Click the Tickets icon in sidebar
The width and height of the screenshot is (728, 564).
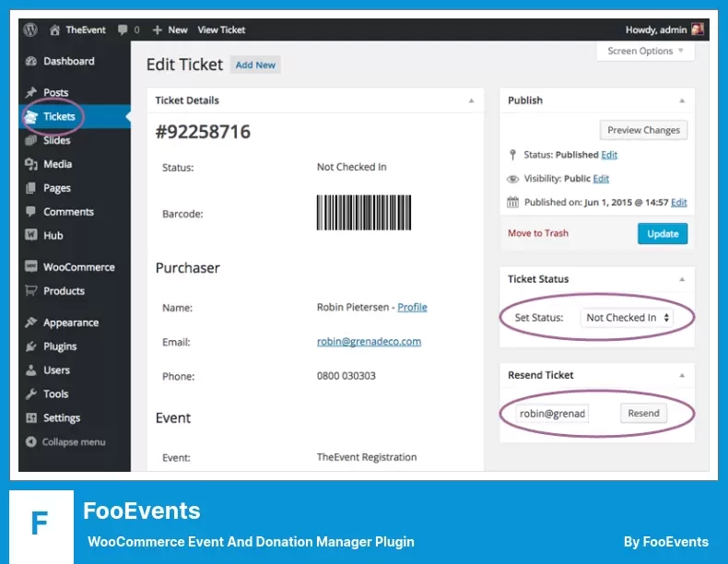pos(31,116)
